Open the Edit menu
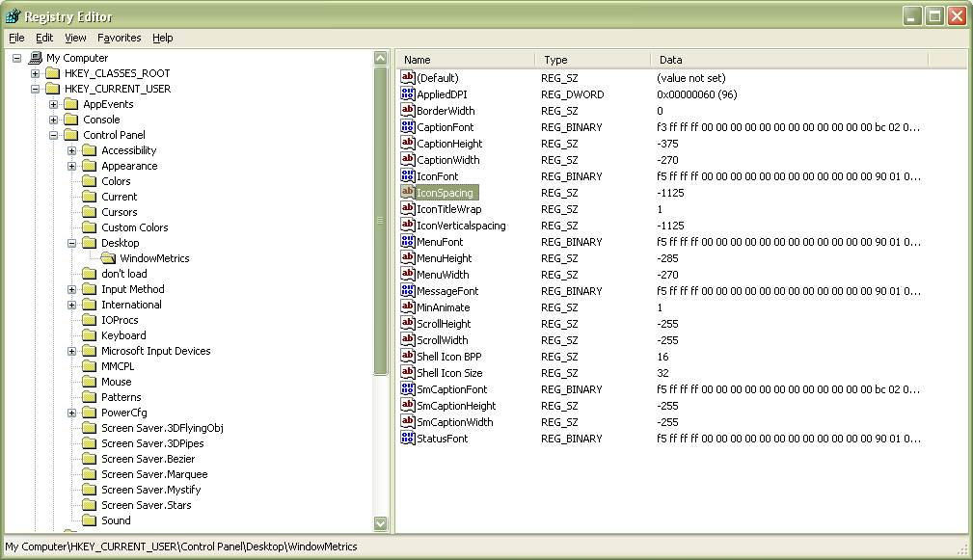The image size is (973, 560). [x=44, y=38]
